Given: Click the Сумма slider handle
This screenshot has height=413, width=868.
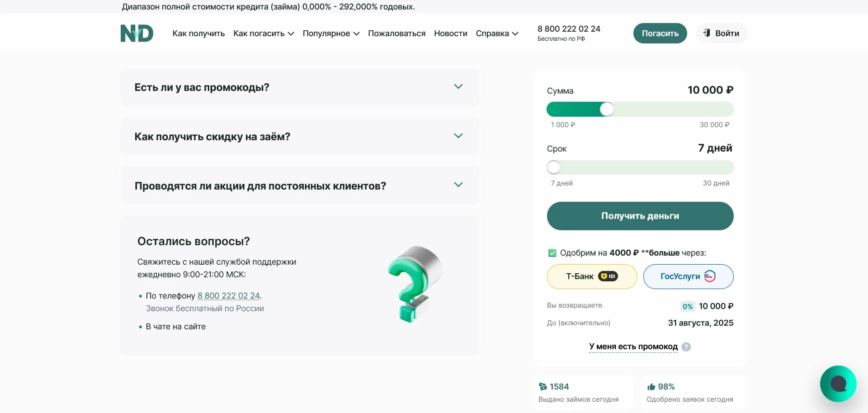Looking at the screenshot, I should coord(608,109).
